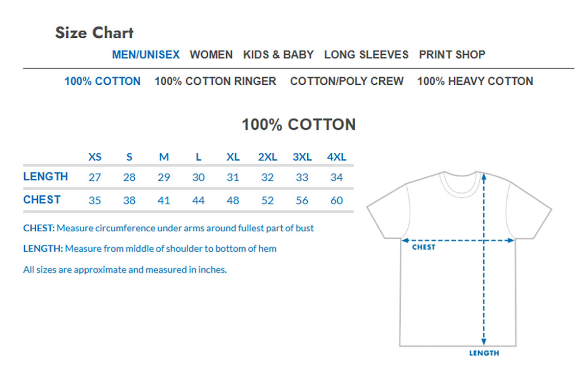The height and width of the screenshot is (392, 588).
Task: Open the KIDS & BABY tab
Action: point(278,54)
